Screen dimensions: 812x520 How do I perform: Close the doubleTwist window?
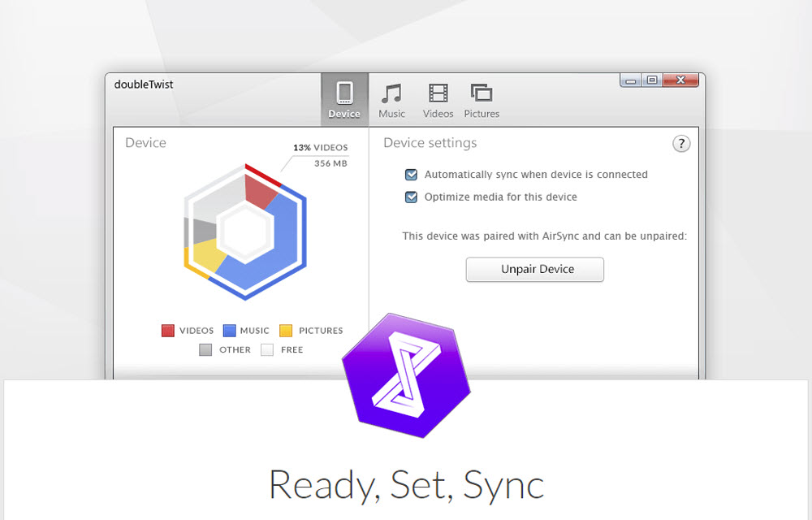pyautogui.click(x=680, y=80)
